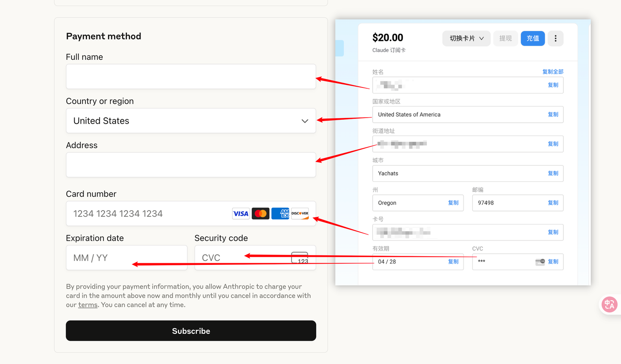Click the 充值 recharge button

coord(533,38)
